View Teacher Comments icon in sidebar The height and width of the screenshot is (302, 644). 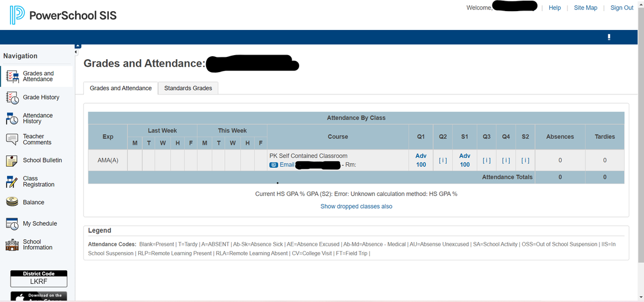tap(12, 140)
